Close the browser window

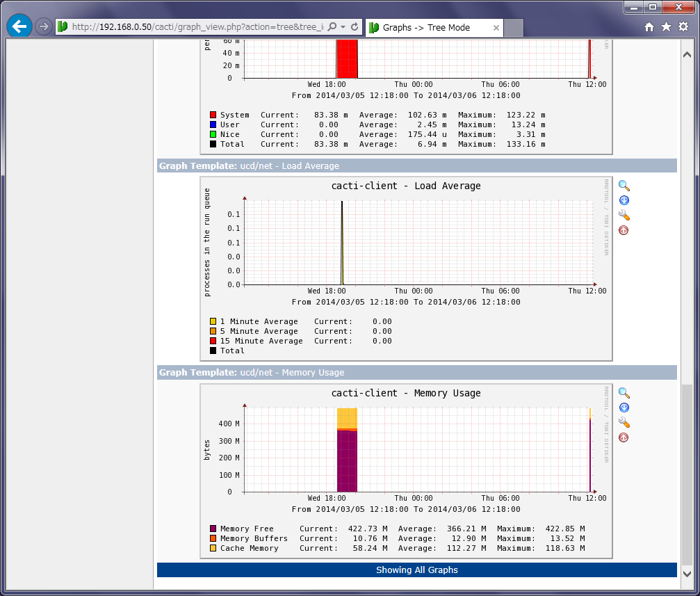(x=678, y=7)
